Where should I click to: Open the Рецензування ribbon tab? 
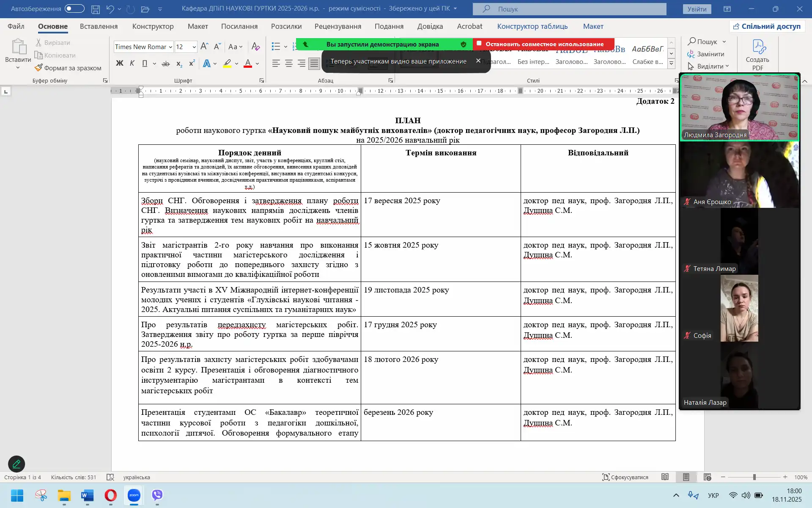337,26
